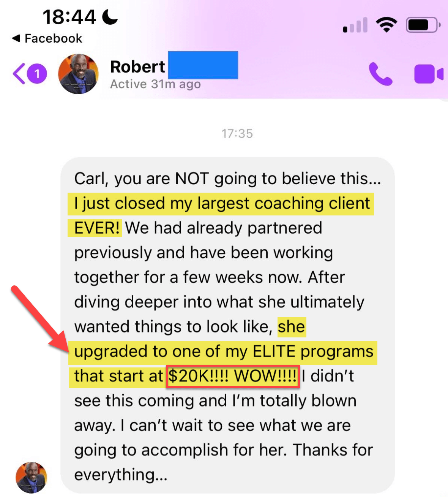Tap the message bubble starting "Carl, you are"
448x497 pixels.
[x=227, y=325]
